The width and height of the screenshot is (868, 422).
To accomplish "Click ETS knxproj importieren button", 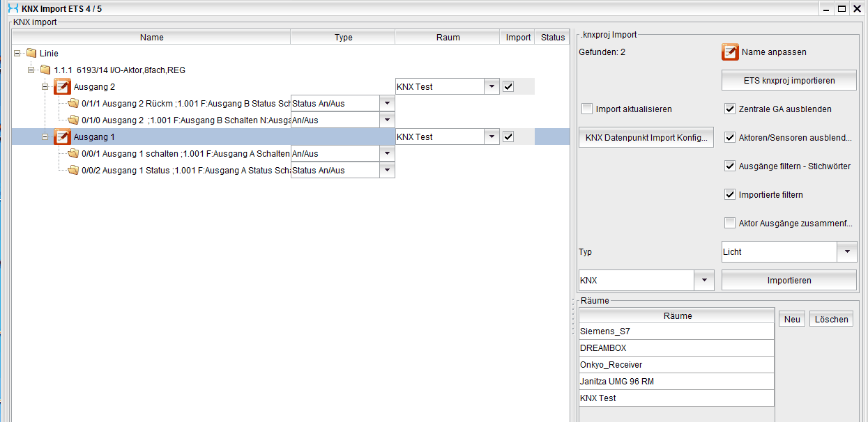I will coord(789,80).
